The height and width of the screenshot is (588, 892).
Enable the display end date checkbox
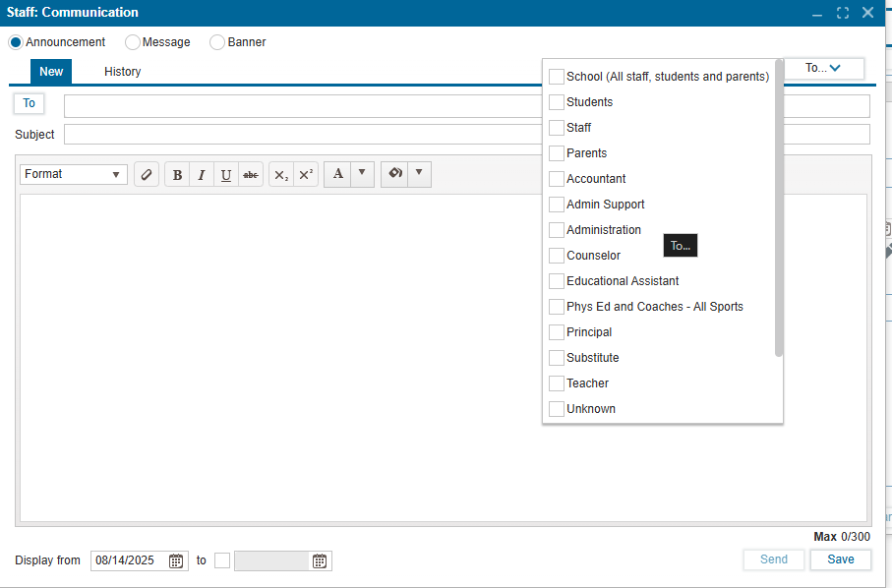(x=222, y=560)
